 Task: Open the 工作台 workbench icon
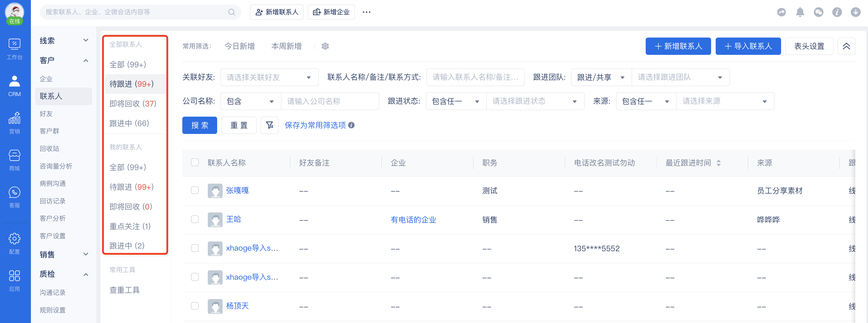click(x=15, y=49)
